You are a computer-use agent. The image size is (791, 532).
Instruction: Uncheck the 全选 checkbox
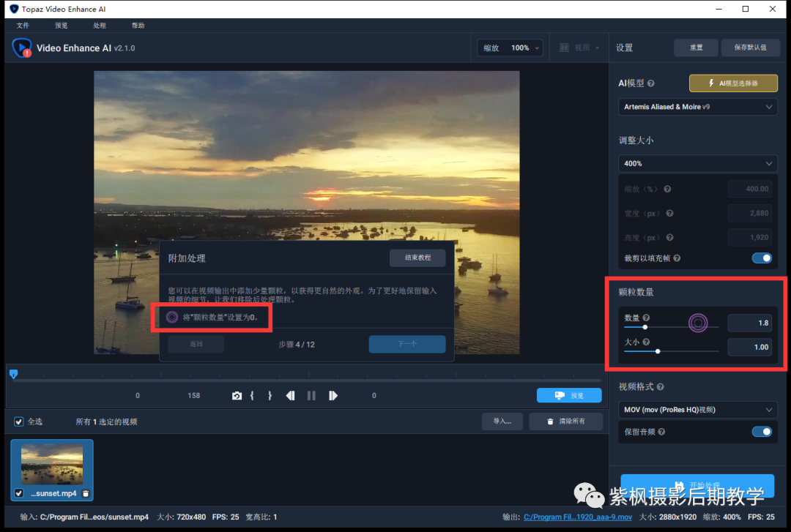(18, 422)
